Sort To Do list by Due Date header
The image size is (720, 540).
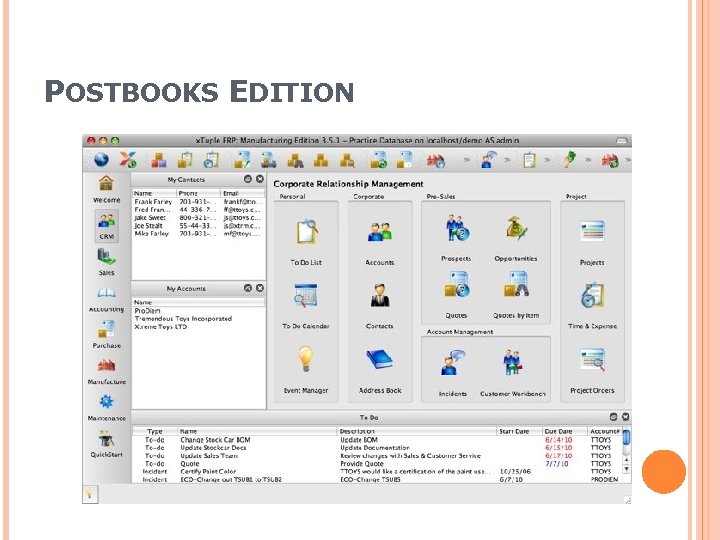[x=565, y=431]
